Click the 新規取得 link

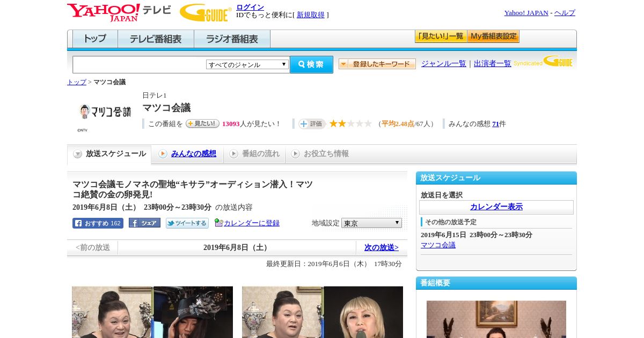311,15
